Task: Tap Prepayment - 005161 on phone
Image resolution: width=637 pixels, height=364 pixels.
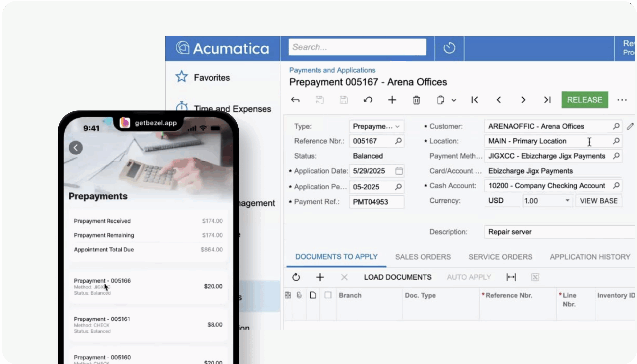Action: (148, 325)
